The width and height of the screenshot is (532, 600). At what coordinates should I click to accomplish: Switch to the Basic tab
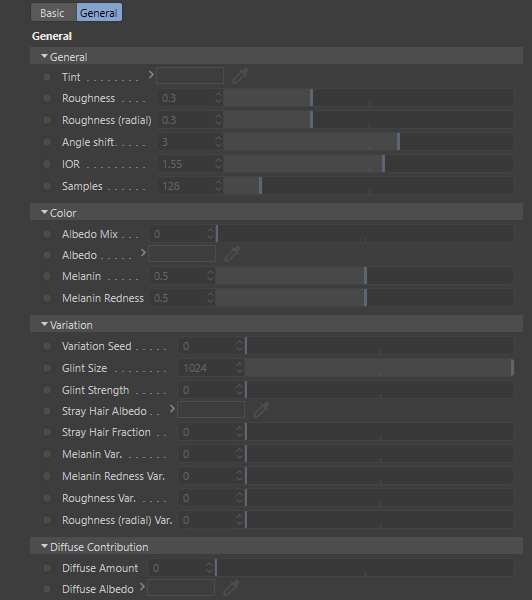[x=52, y=13]
